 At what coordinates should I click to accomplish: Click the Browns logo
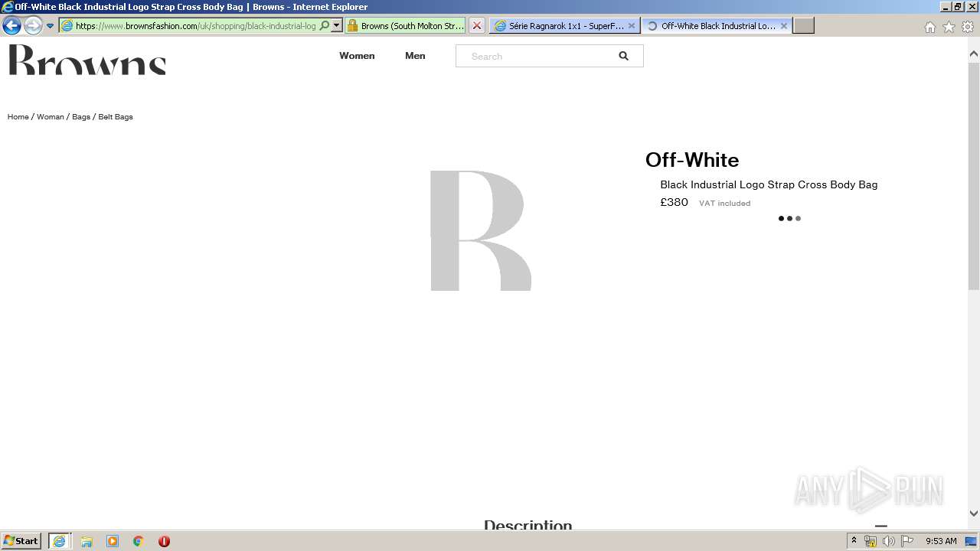pos(87,60)
